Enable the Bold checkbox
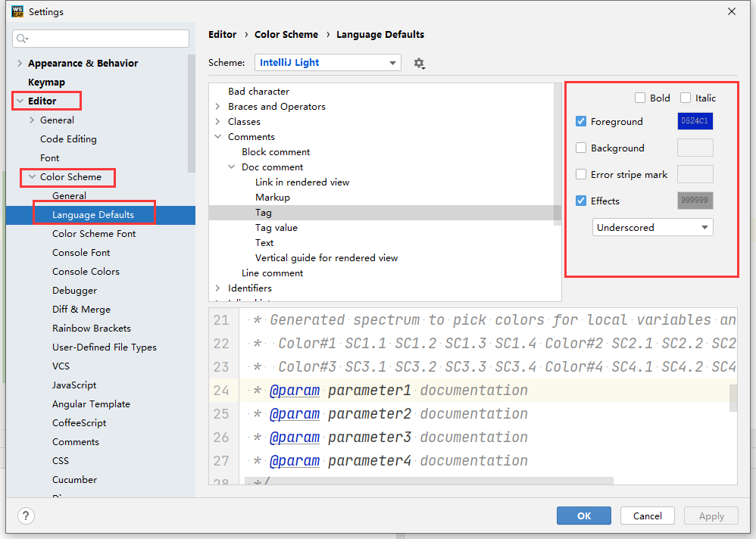Screen dimensions: 756x539 pos(640,98)
